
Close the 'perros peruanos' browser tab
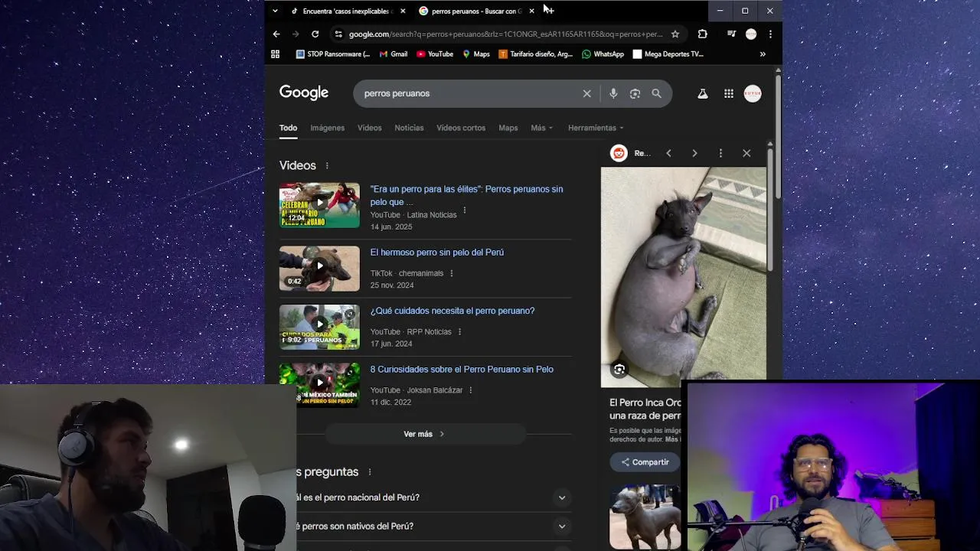coord(531,11)
